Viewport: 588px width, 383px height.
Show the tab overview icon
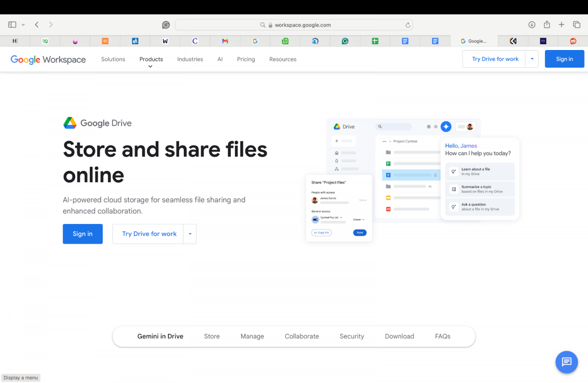(x=577, y=25)
